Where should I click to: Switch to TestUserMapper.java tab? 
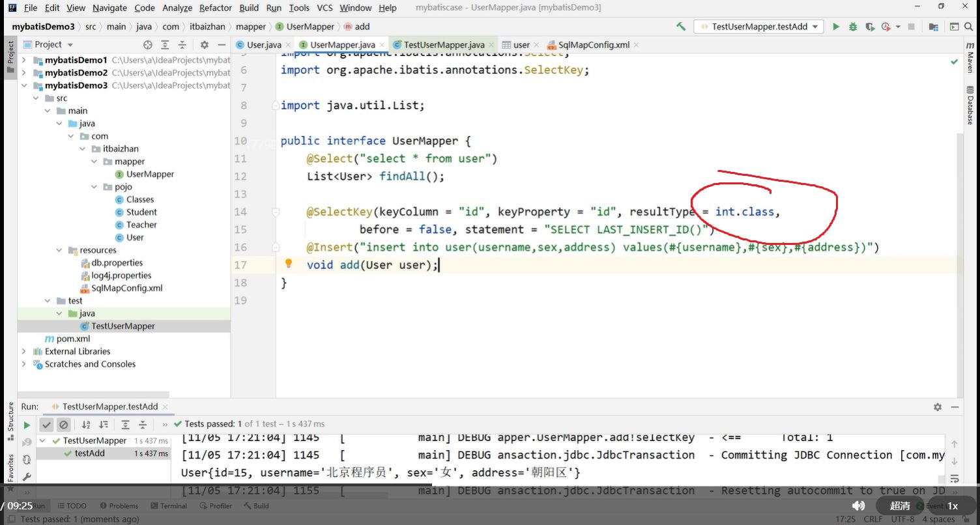(x=444, y=45)
